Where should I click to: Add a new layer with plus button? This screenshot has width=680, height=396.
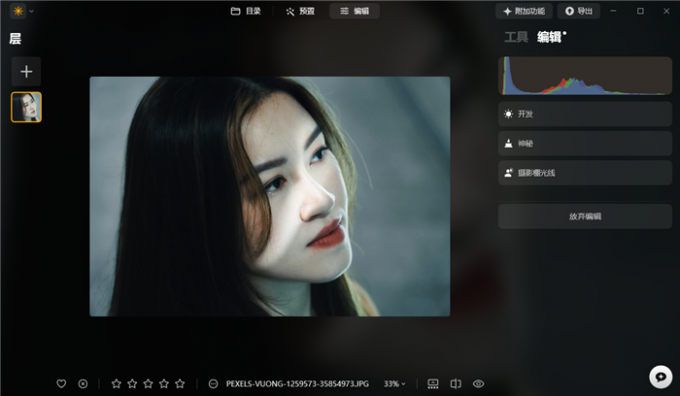pyautogui.click(x=26, y=72)
